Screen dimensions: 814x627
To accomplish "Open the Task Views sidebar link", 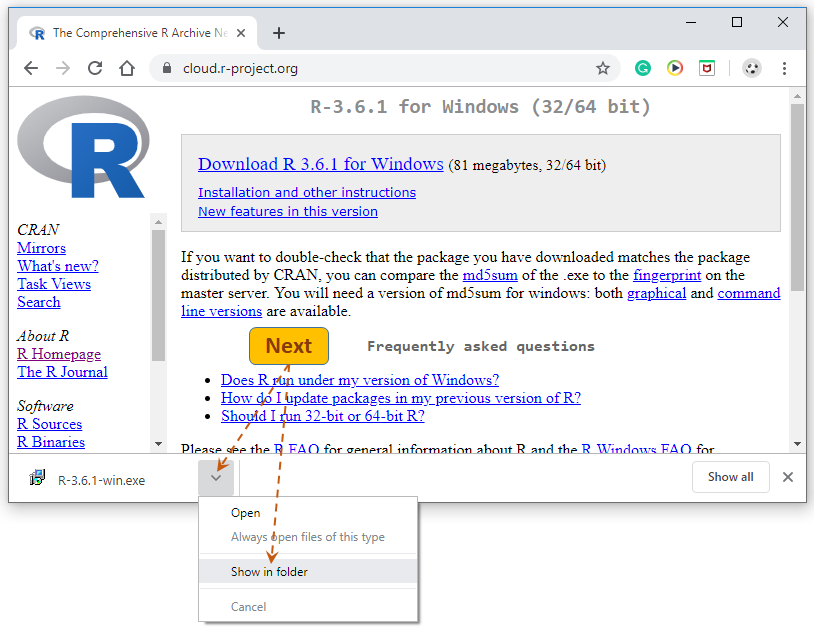I will pos(54,284).
